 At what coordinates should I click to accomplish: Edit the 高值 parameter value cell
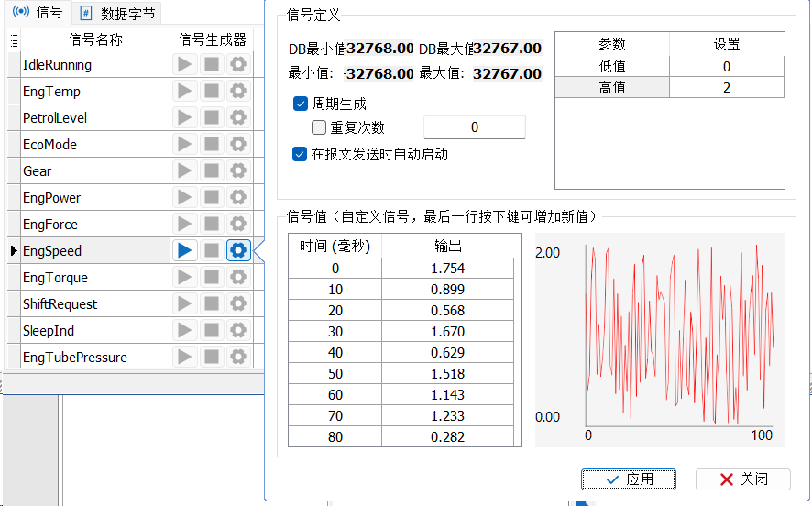point(727,87)
